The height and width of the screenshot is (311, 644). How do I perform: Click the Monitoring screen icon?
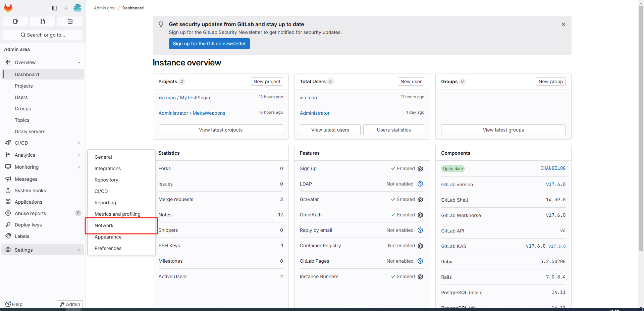tap(8, 167)
